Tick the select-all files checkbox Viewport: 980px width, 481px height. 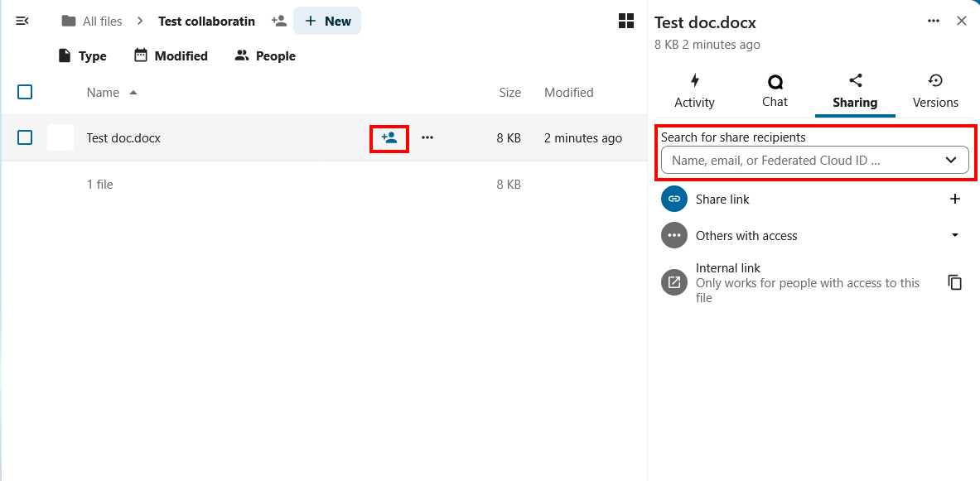(x=25, y=92)
